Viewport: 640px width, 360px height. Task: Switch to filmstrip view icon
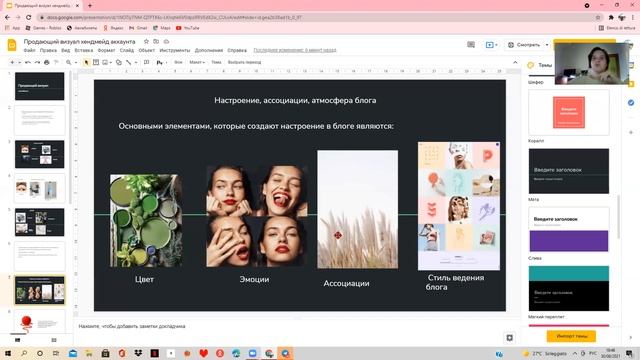pos(18,340)
